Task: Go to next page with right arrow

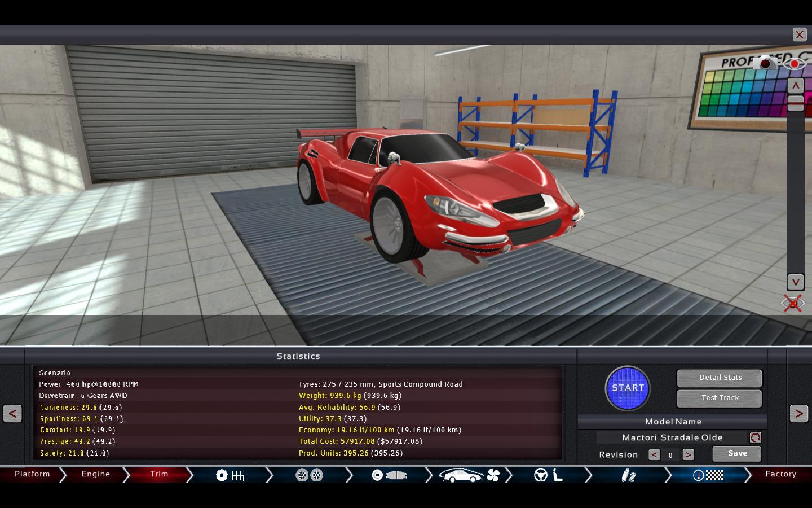Action: click(798, 414)
